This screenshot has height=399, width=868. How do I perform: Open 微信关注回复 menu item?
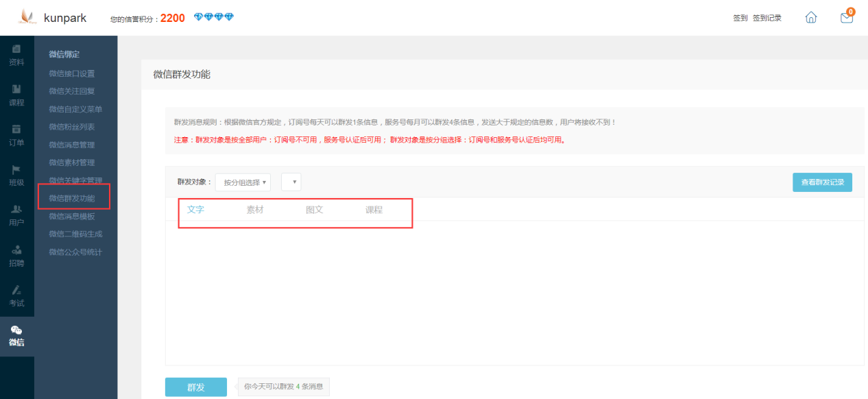coord(72,91)
